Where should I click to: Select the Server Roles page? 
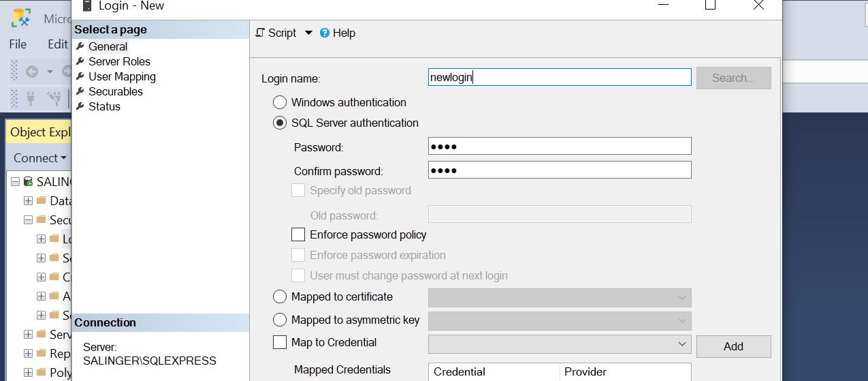point(119,61)
